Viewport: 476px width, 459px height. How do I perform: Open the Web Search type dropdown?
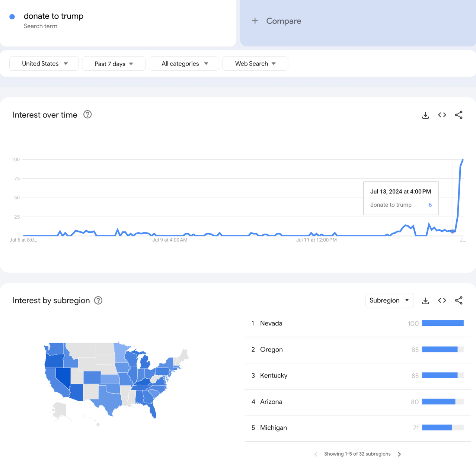point(255,64)
